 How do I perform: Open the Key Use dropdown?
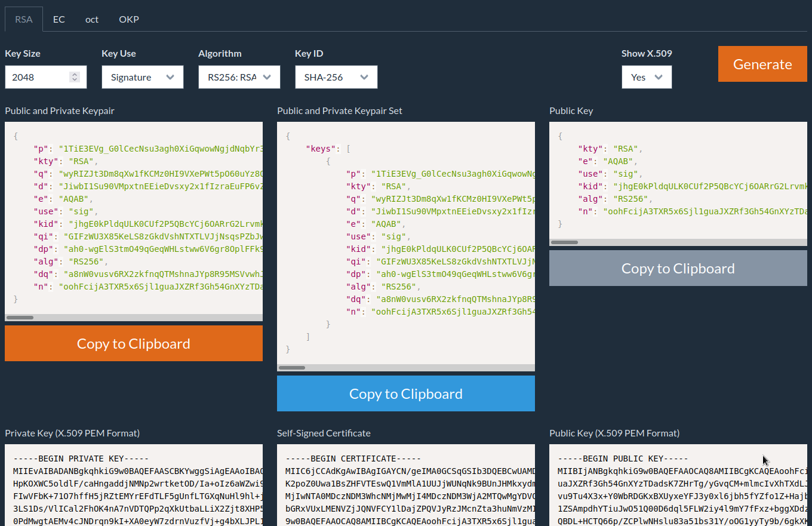[x=142, y=77]
